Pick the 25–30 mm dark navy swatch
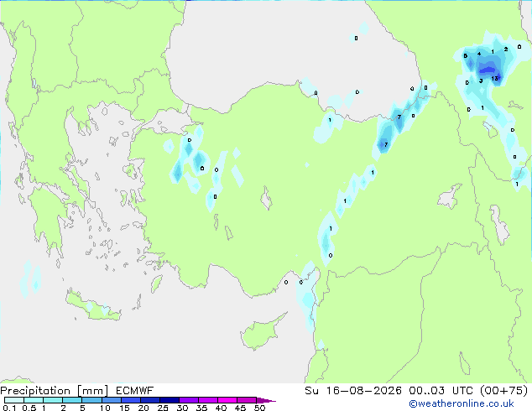Screen dimensions: 532x411 [x=170, y=400]
